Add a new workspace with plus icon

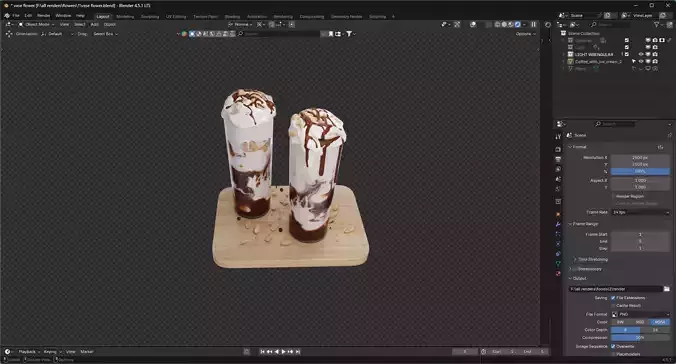(393, 16)
